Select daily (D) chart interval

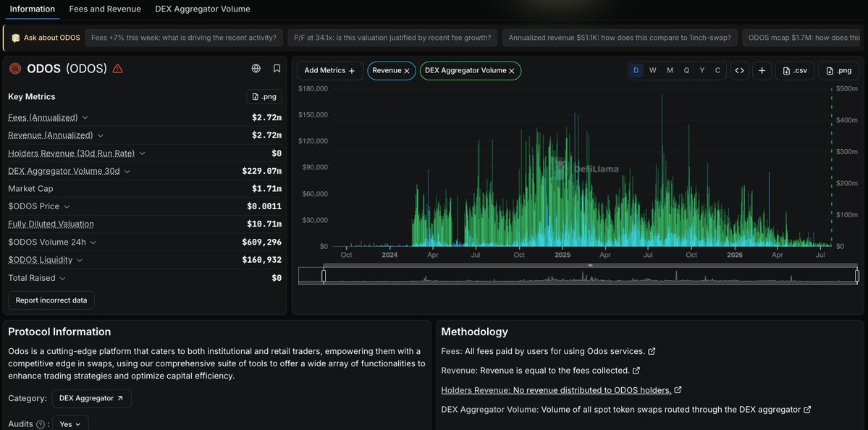636,71
